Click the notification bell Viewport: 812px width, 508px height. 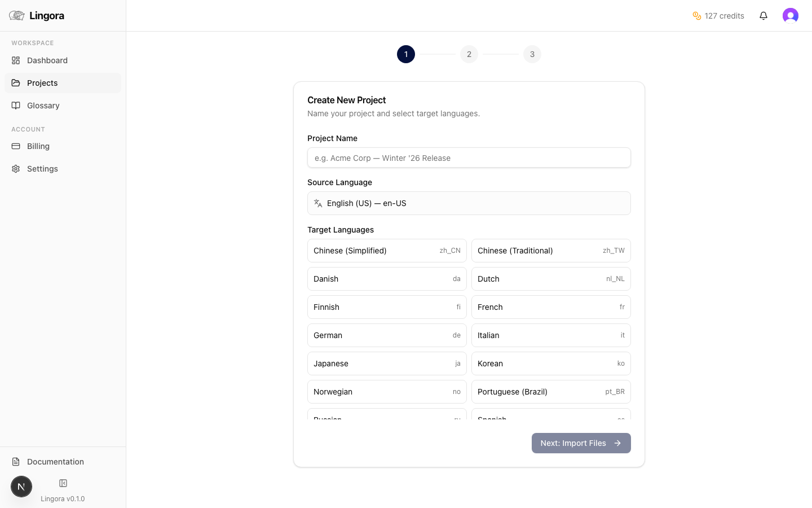764,15
